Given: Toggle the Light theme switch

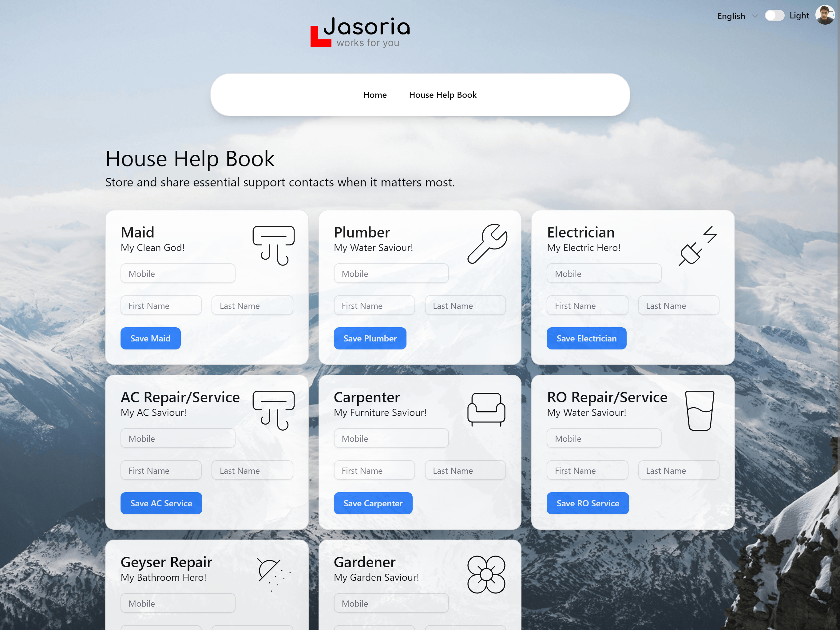Looking at the screenshot, I should click(774, 16).
